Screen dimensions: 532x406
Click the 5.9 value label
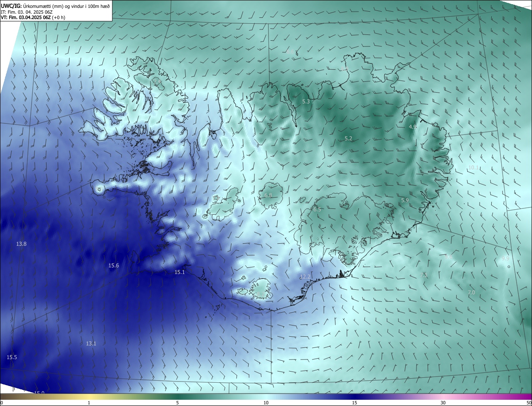point(405,201)
